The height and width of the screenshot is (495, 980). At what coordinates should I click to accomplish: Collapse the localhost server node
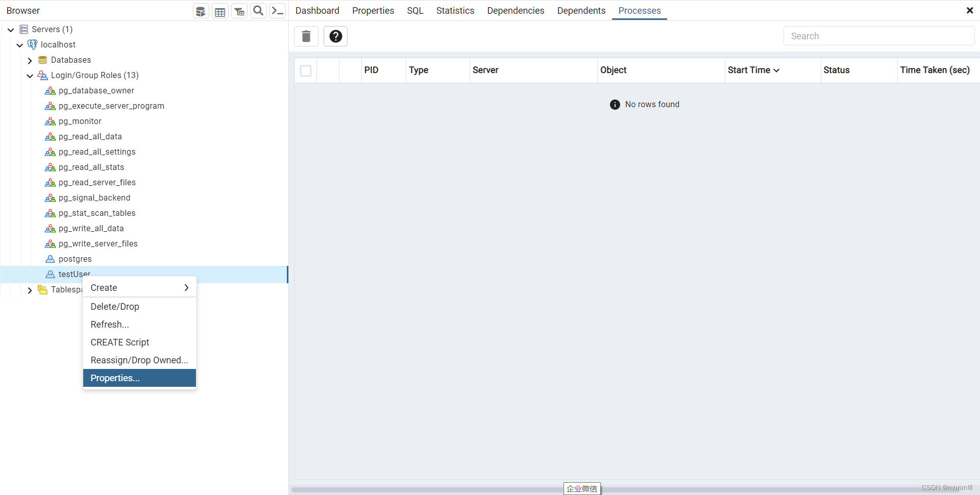(x=19, y=45)
